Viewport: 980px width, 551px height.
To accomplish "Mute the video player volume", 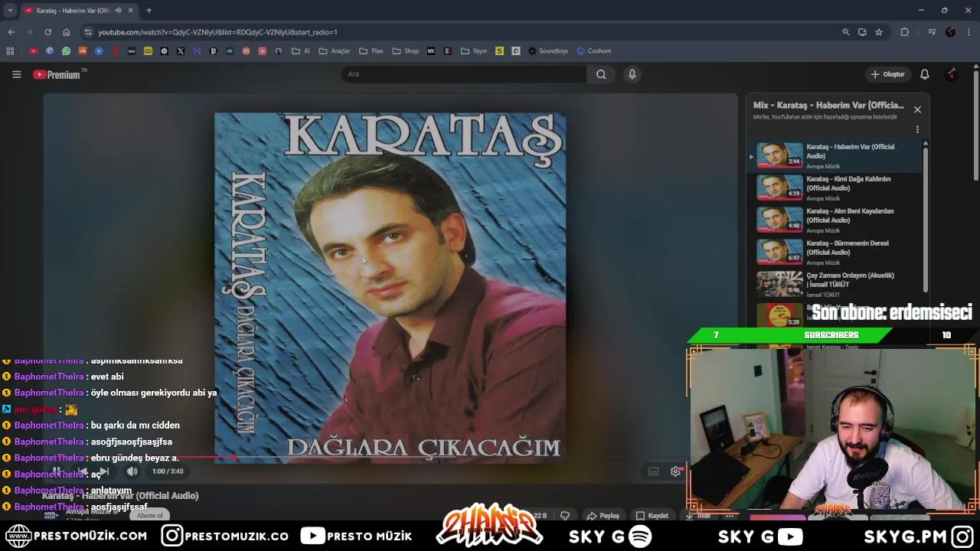I will pos(132,471).
